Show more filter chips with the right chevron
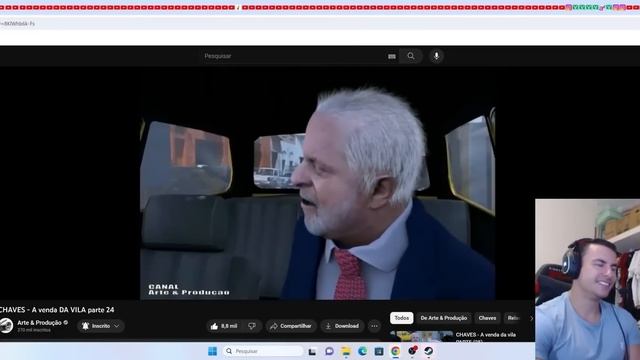This screenshot has height=360, width=640. click(531, 318)
